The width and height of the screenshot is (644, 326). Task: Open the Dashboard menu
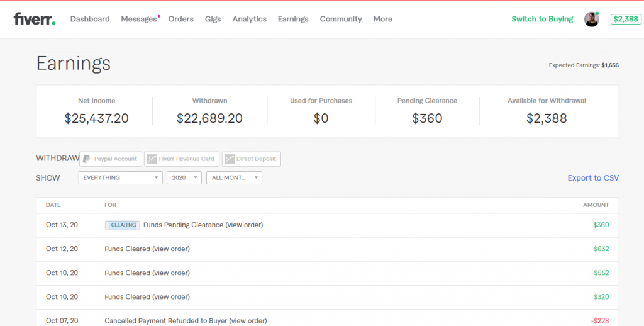[x=90, y=19]
